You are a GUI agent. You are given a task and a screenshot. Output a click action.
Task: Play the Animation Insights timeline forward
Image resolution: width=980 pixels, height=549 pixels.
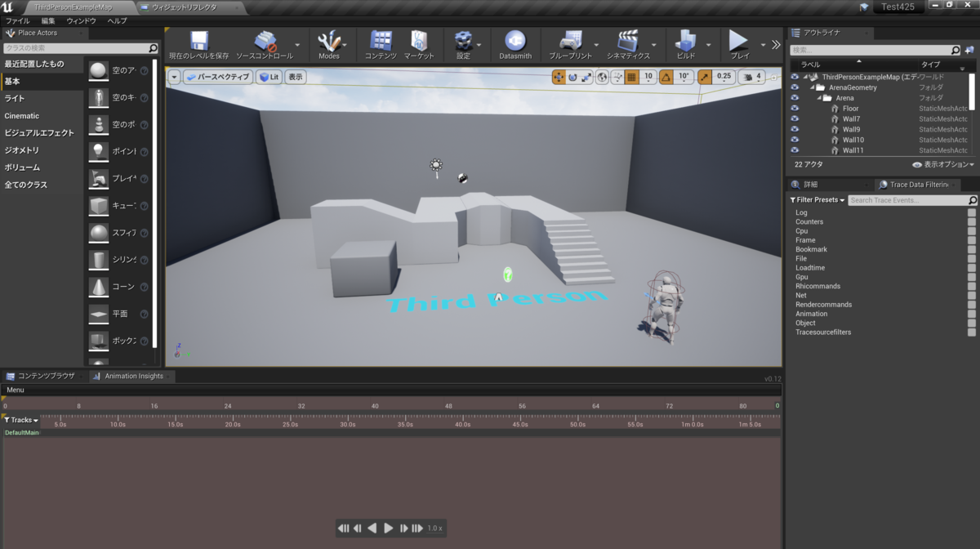(x=389, y=529)
